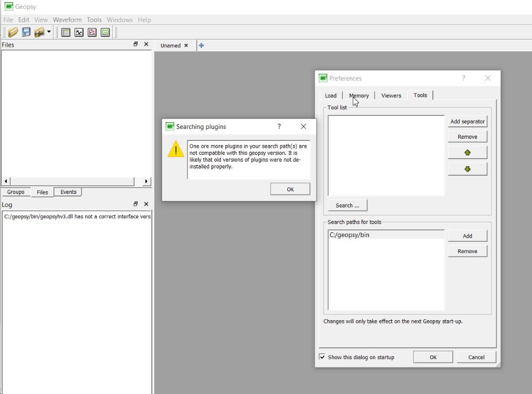
Task: Toggle Show this dialog on startup checkbox
Action: click(322, 357)
